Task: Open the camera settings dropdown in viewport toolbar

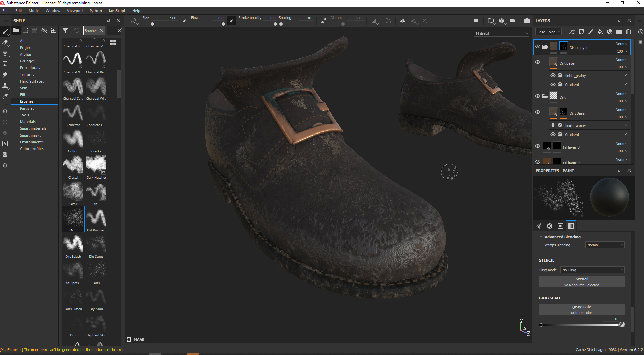Action: [513, 21]
